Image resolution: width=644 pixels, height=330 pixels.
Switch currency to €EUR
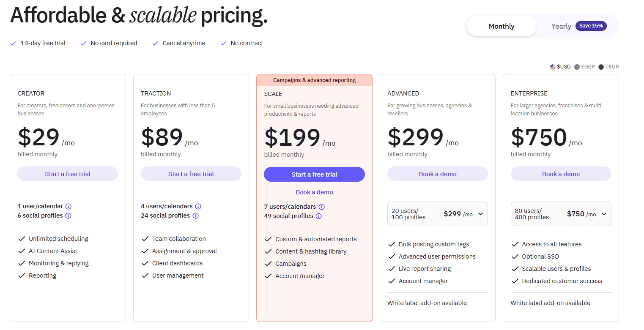(x=608, y=66)
